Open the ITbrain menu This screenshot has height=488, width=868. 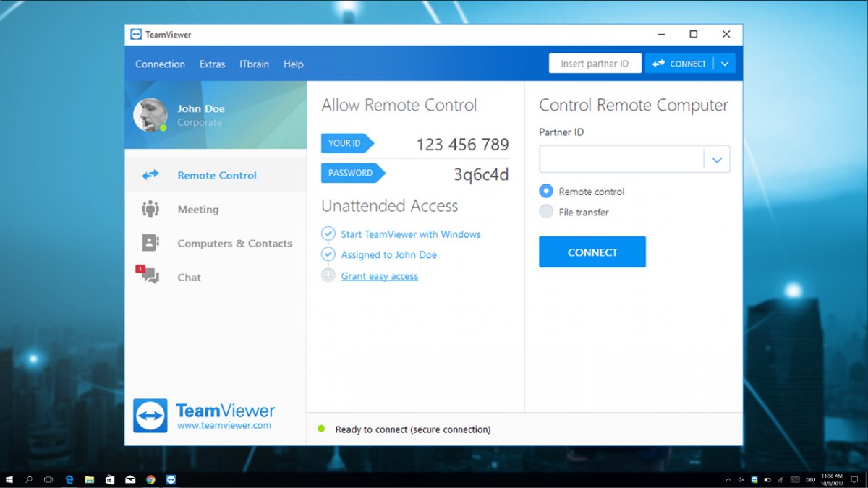[254, 64]
